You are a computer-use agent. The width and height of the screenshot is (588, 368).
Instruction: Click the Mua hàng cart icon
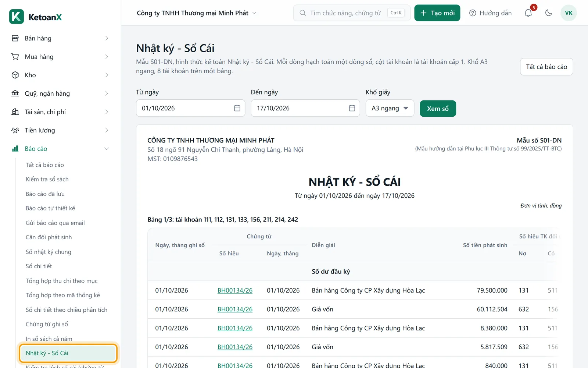(15, 57)
